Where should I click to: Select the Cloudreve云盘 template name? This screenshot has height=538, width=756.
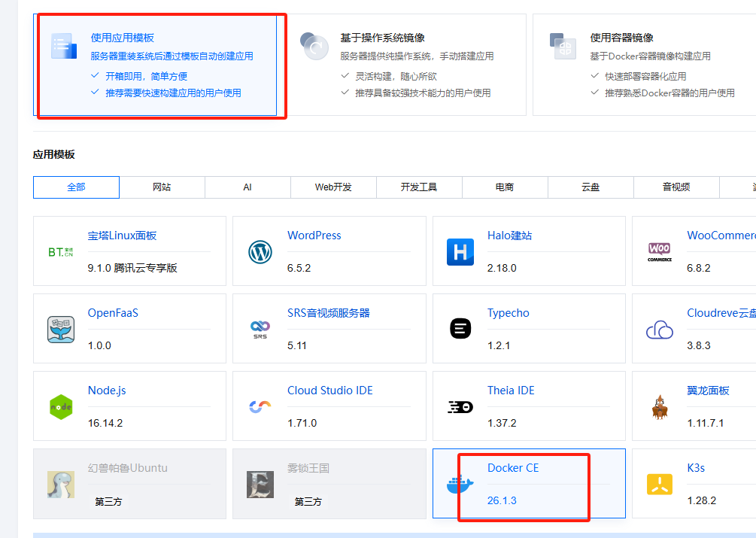[721, 313]
